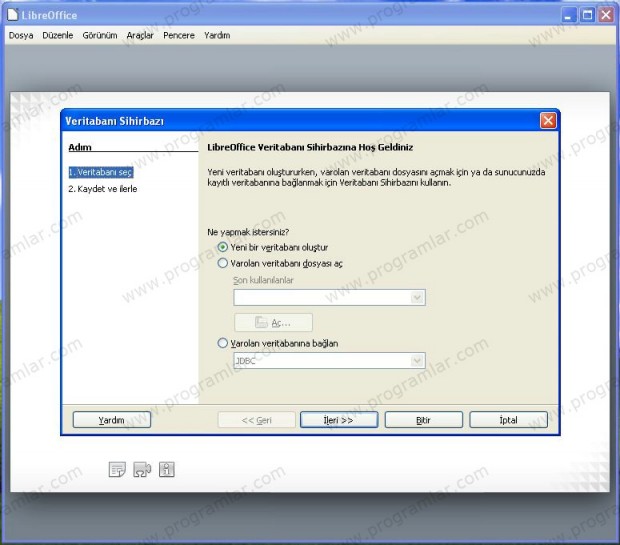Minimize the LibreOffice window
Screen dimensions: 620x545
pos(569,15)
